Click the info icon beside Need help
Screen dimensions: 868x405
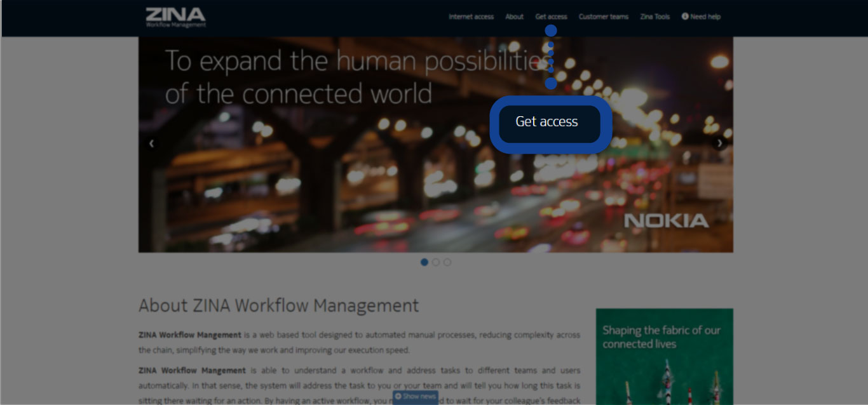pyautogui.click(x=685, y=17)
